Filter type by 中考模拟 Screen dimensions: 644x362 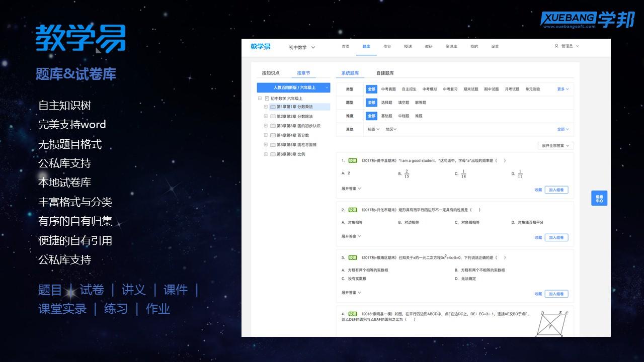(x=430, y=89)
